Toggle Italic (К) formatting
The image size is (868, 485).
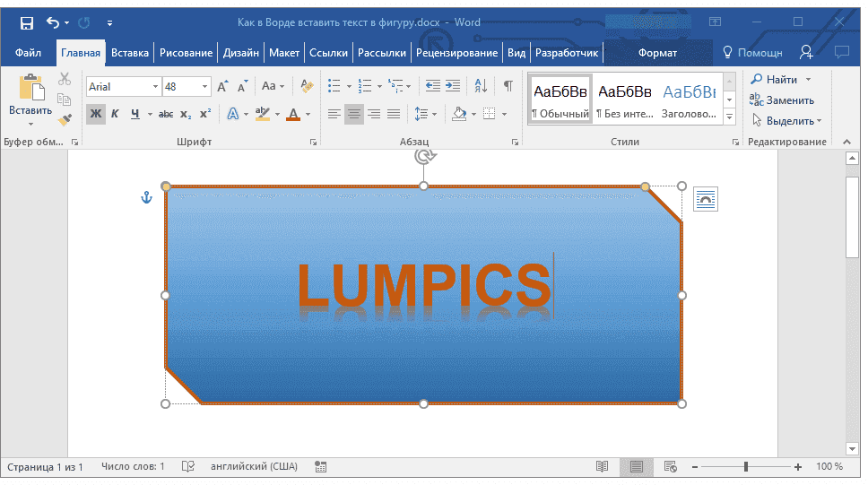115,114
